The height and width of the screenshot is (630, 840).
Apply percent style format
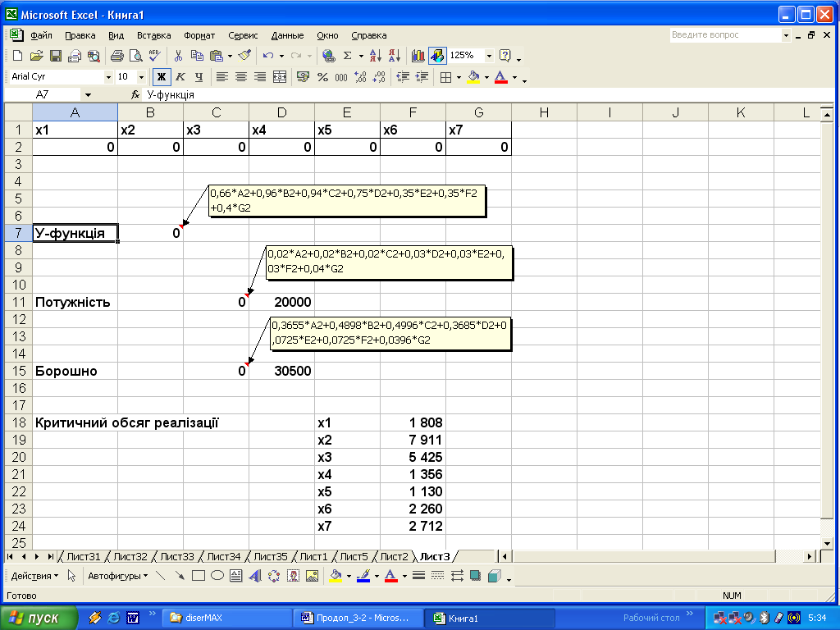coord(322,77)
